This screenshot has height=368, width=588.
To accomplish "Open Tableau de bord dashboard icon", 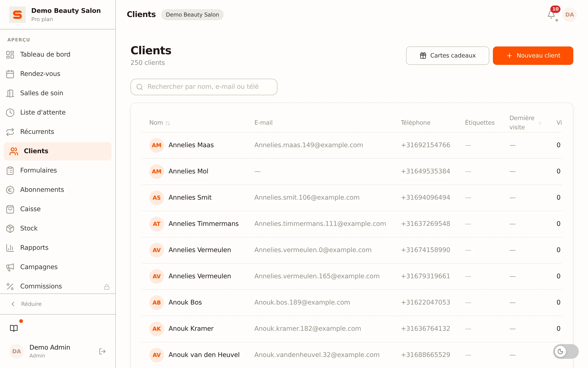I will [x=10, y=55].
